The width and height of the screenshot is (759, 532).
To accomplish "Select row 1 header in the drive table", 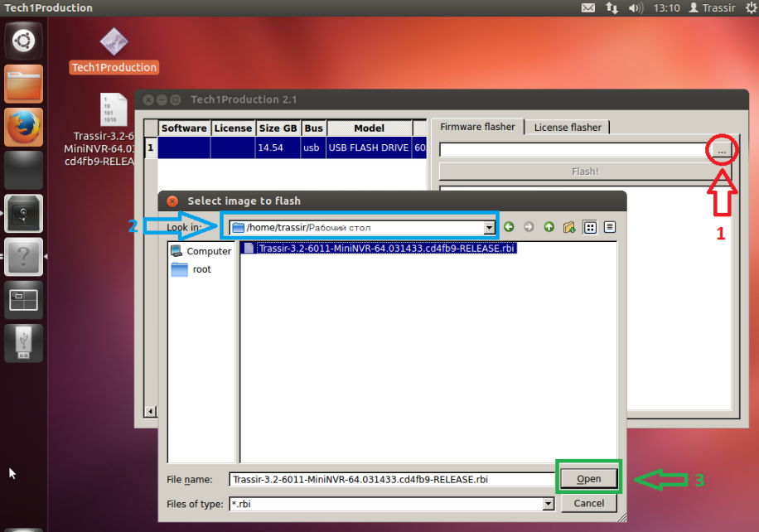I will click(151, 148).
